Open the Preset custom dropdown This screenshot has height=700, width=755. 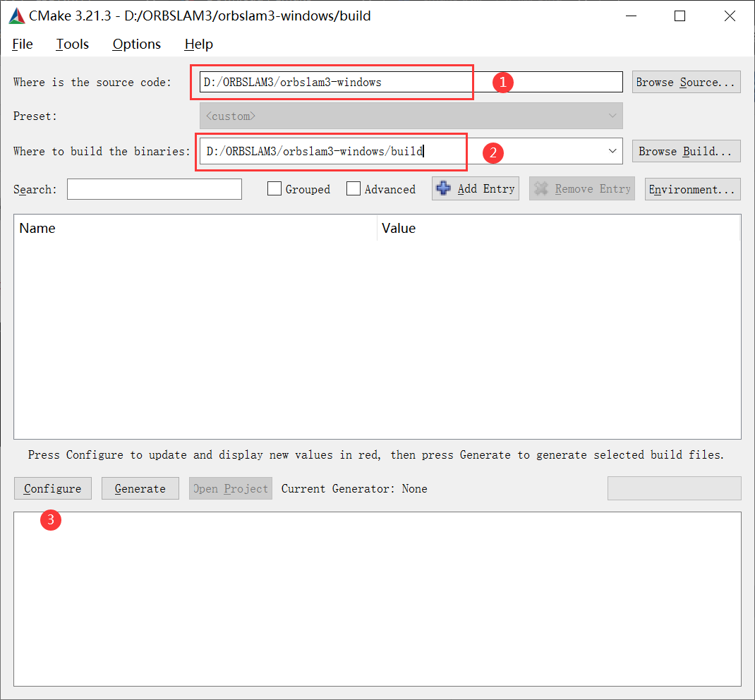click(x=411, y=116)
